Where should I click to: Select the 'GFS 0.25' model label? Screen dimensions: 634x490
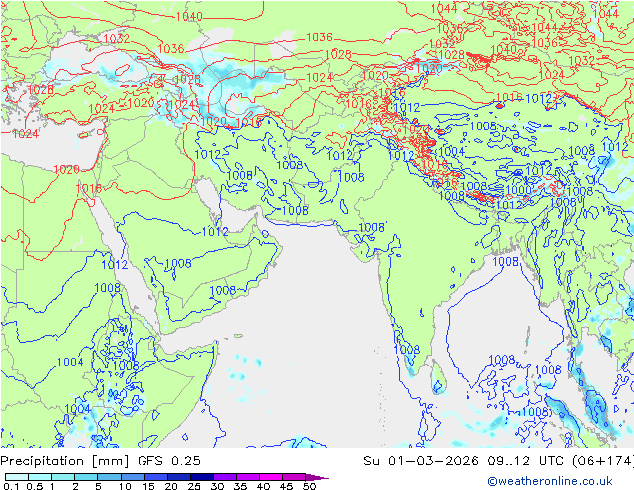[169, 461]
